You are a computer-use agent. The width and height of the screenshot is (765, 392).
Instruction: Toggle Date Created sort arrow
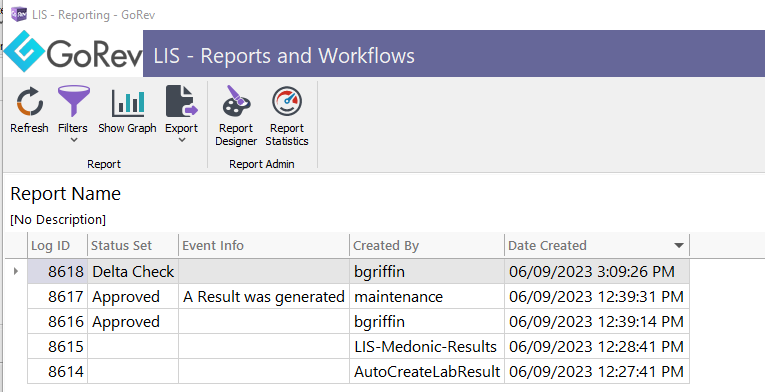click(x=679, y=246)
